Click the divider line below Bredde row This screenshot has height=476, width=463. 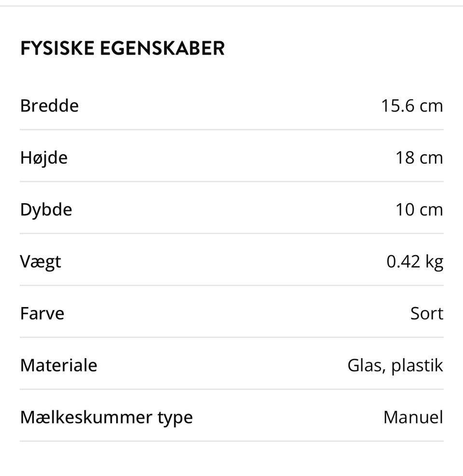pyautogui.click(x=231, y=130)
